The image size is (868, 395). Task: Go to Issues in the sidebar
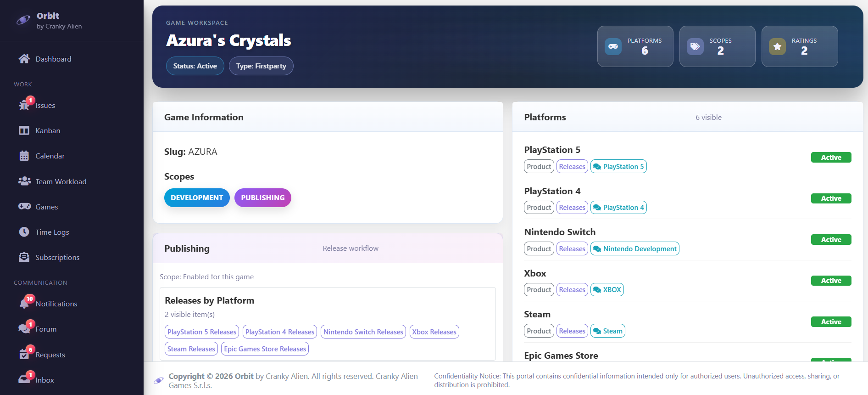click(72, 105)
